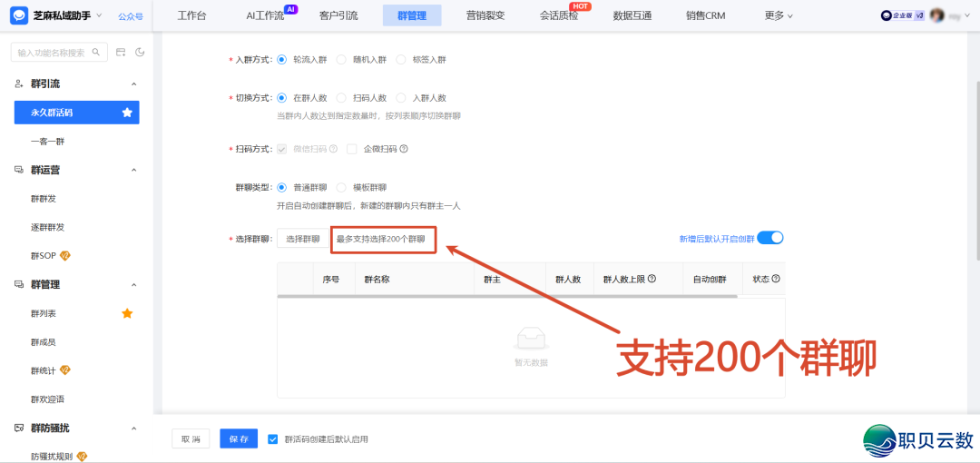
Task: Switch to 销售CRM tab
Action: click(x=706, y=16)
